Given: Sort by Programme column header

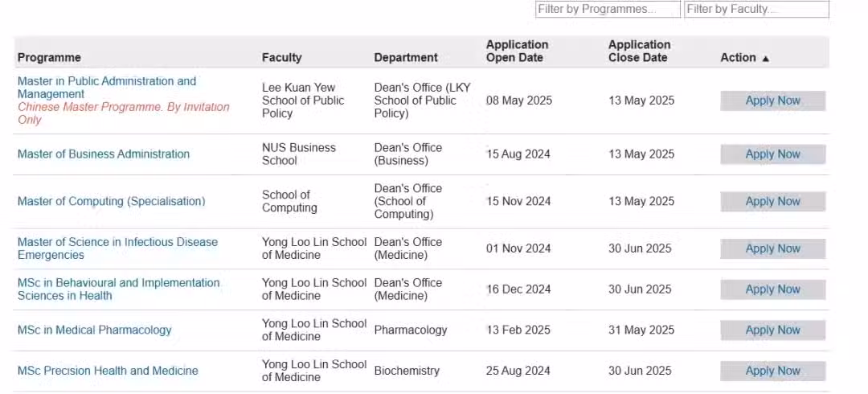Looking at the screenshot, I should click(x=49, y=58).
